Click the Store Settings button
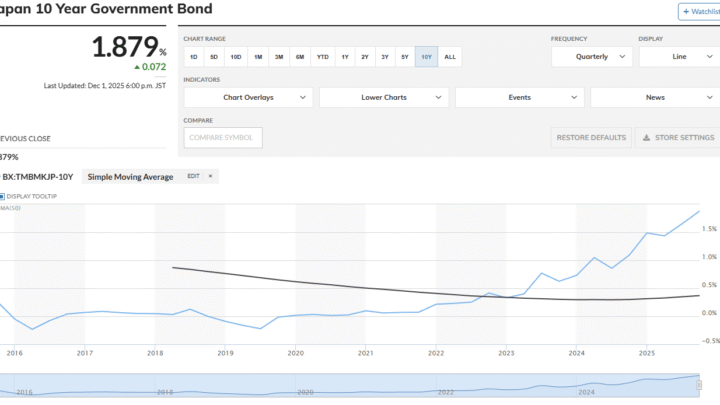Screen dimensions: 720x405 point(676,137)
